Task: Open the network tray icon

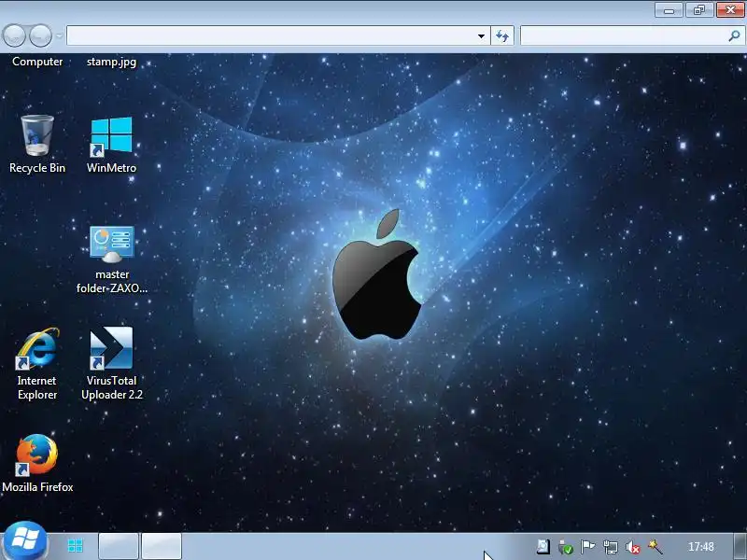Action: 611,547
